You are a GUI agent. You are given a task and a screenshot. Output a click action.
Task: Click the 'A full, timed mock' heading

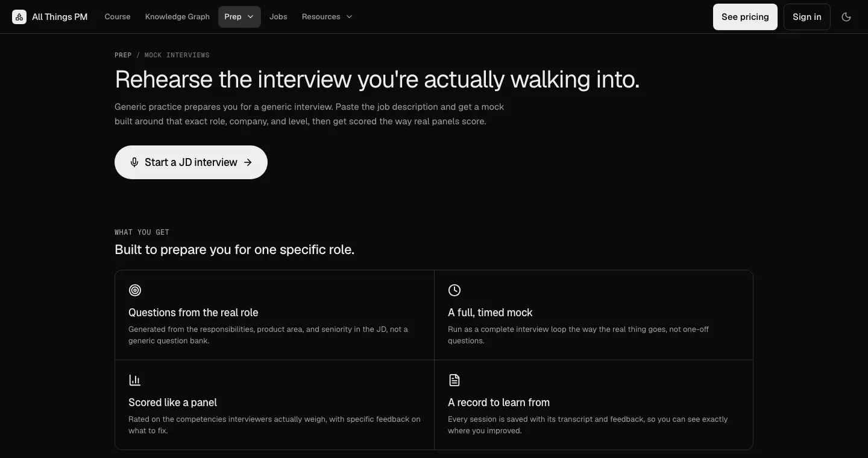[x=490, y=313]
